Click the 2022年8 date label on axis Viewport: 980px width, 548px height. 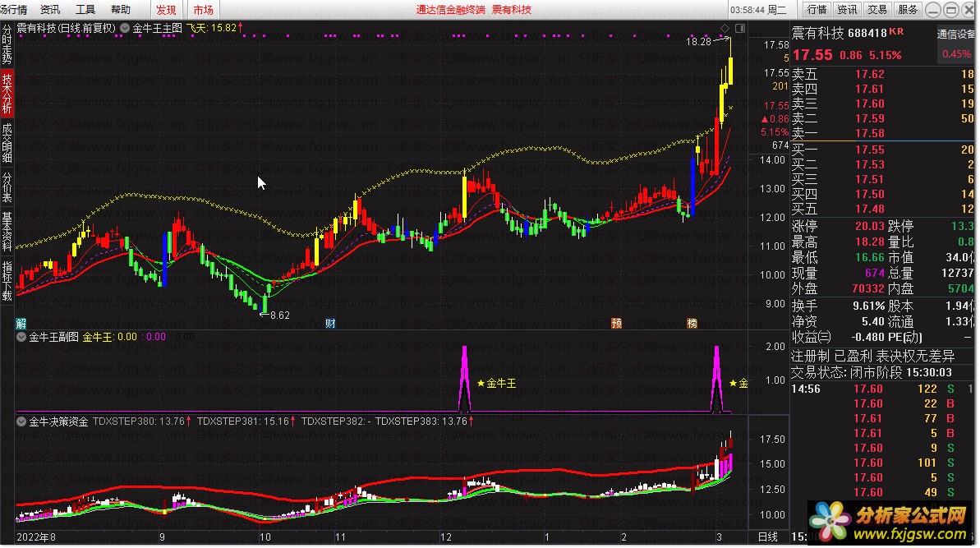pyautogui.click(x=36, y=536)
